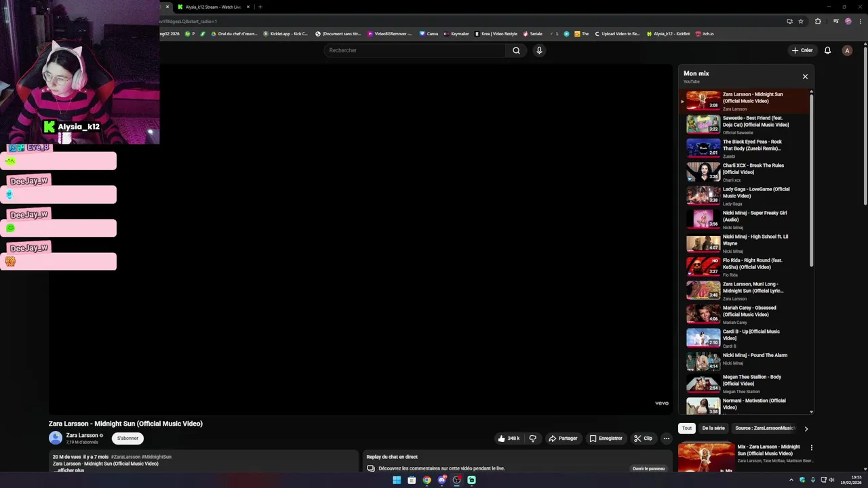Play Nicki Minaj - High School ft. Lil Wayne
The height and width of the screenshot is (488, 868).
746,243
